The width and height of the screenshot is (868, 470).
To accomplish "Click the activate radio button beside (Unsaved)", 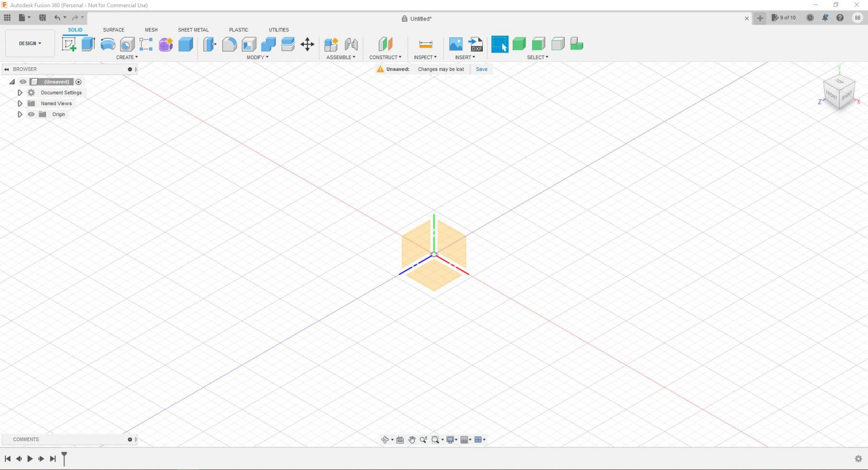I will (x=79, y=82).
